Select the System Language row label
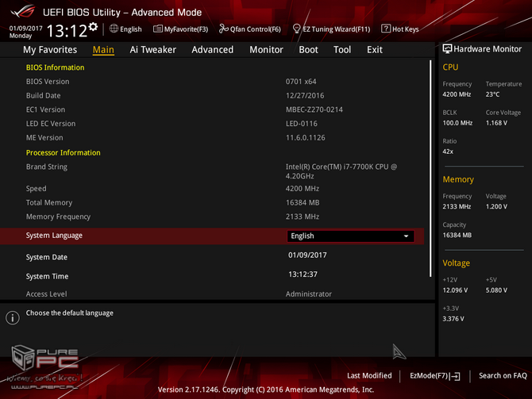This screenshot has height=399, width=532. (x=54, y=236)
